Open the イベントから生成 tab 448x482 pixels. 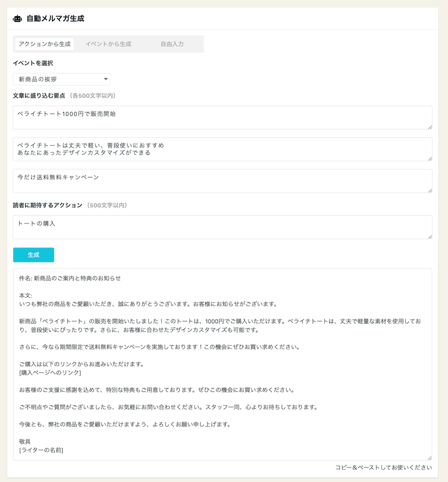click(x=108, y=44)
